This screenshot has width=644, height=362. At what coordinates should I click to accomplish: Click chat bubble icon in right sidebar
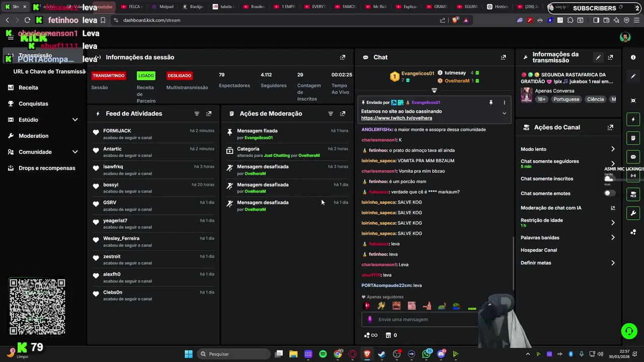pos(633,157)
